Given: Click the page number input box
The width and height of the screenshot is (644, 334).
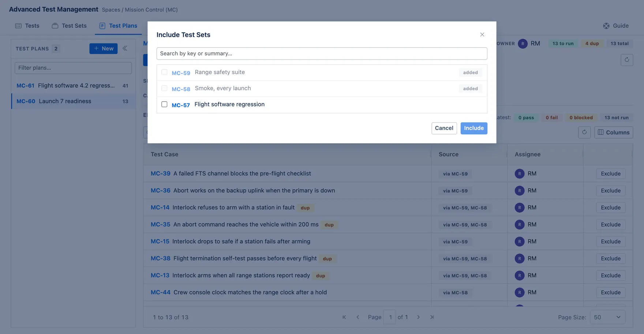Looking at the screenshot, I should pyautogui.click(x=390, y=317).
